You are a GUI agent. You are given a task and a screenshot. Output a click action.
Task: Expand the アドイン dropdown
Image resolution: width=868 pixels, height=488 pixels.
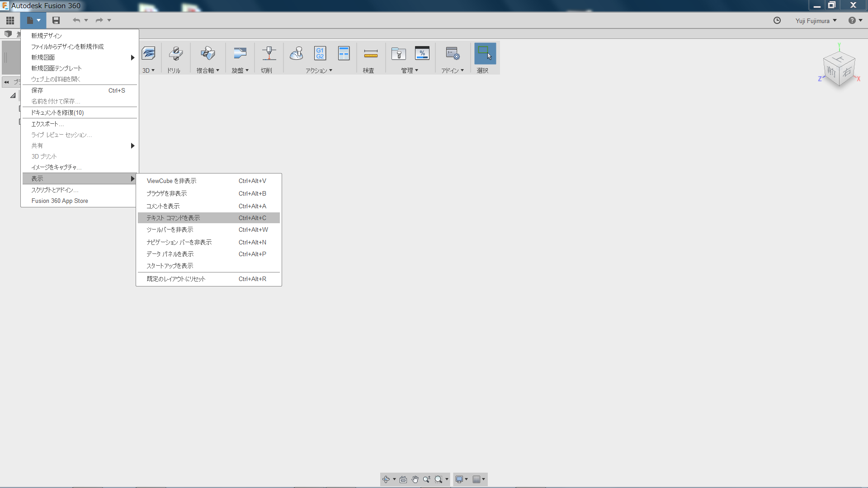pyautogui.click(x=462, y=70)
